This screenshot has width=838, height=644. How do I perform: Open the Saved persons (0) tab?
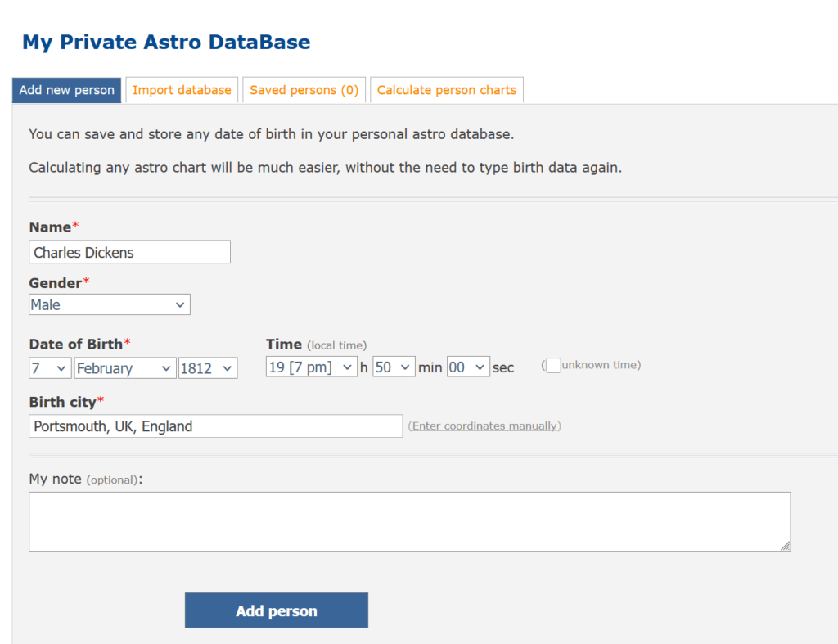click(304, 90)
